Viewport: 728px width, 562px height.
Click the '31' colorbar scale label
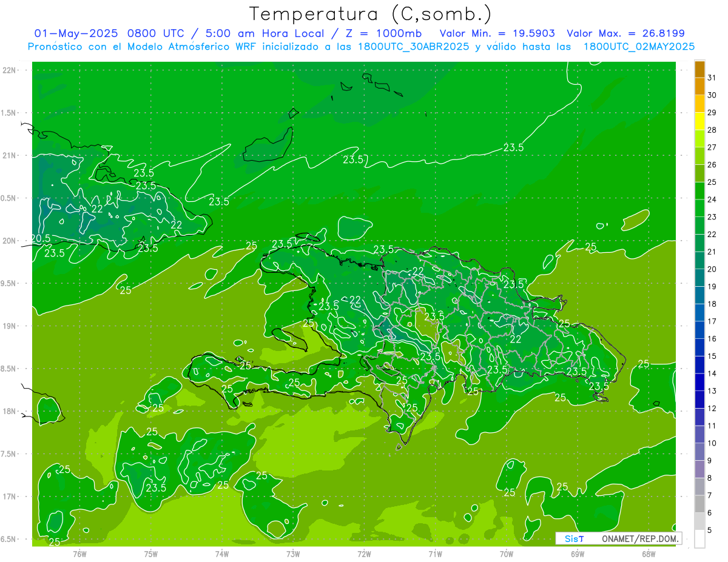(x=712, y=78)
